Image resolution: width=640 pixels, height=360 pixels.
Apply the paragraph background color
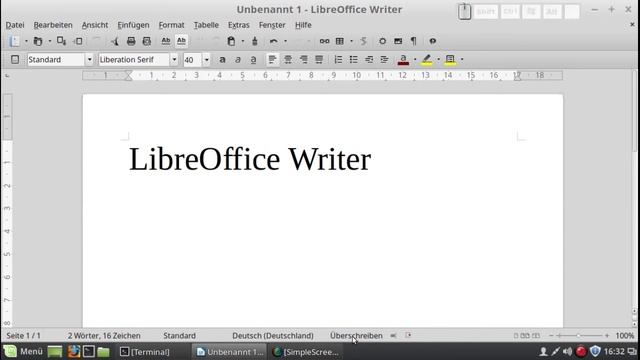pyautogui.click(x=450, y=60)
